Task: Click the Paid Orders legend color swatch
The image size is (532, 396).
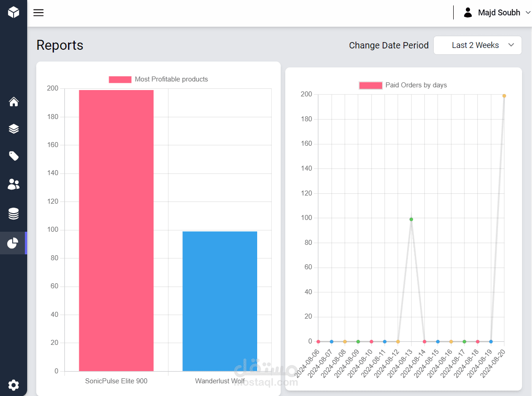Action: coord(370,86)
